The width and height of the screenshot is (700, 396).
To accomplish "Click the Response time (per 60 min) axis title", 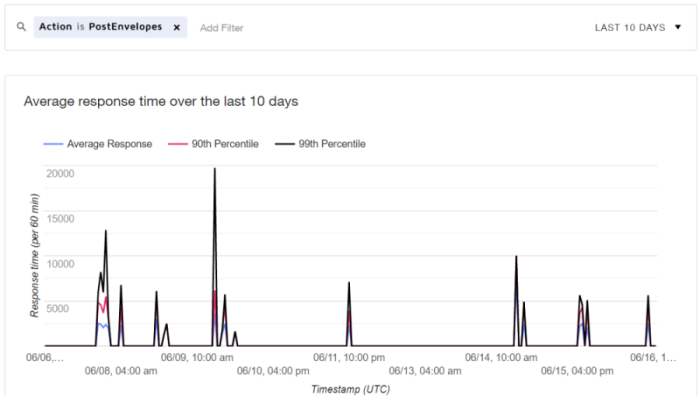I will pos(34,255).
